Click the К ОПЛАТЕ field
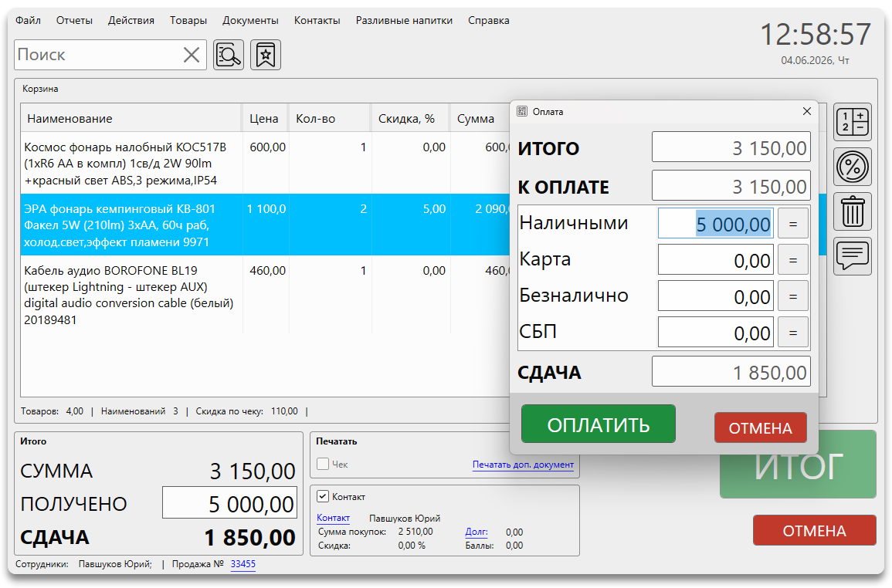 (731, 186)
